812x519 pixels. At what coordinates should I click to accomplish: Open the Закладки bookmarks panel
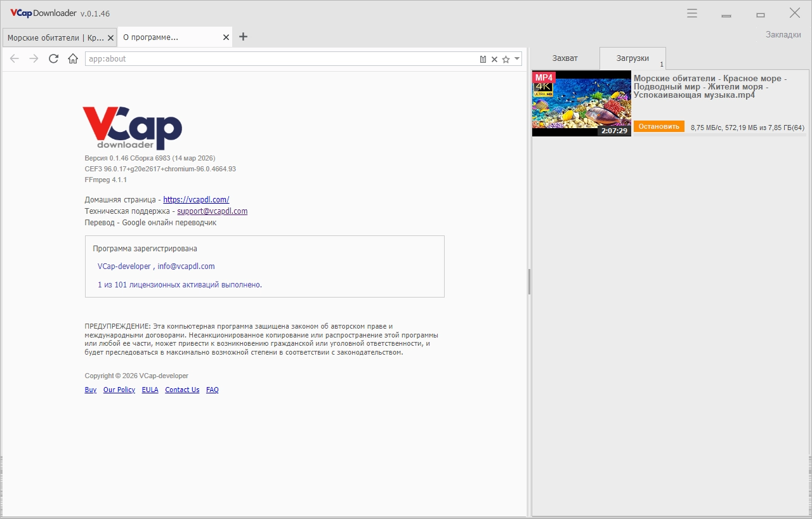(x=783, y=34)
